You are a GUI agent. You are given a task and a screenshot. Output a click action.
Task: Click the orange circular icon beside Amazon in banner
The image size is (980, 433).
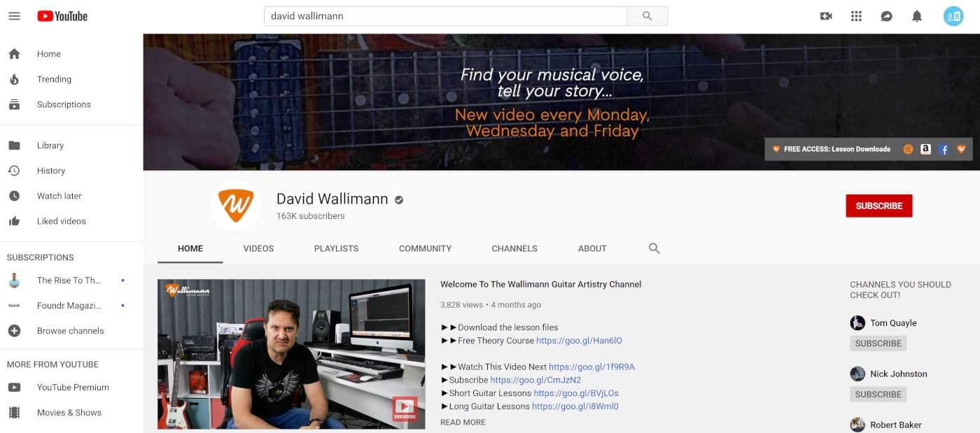point(908,149)
